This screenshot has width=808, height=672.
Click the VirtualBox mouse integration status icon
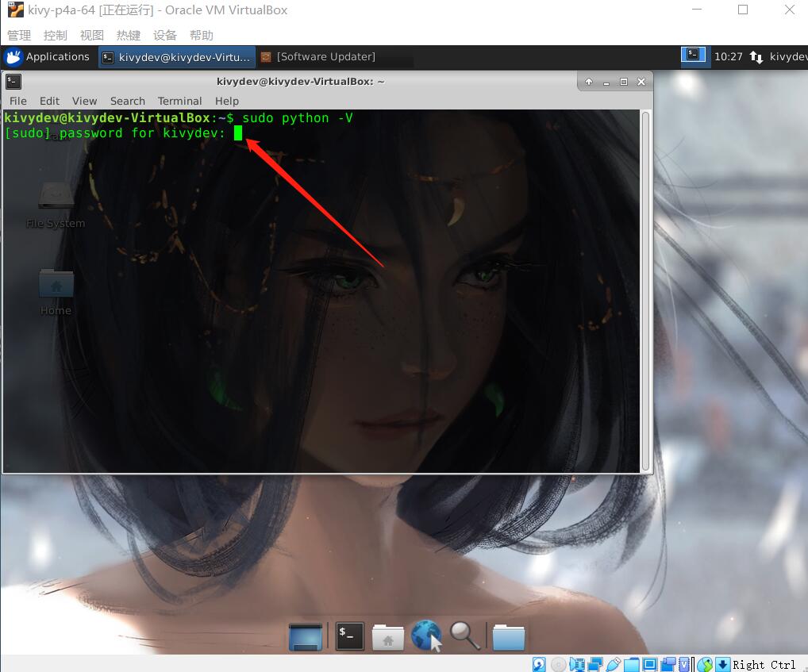click(x=705, y=664)
